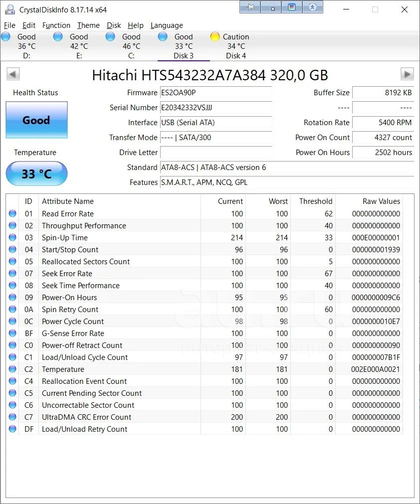Click status orb for Power-On Hours row

12,297
